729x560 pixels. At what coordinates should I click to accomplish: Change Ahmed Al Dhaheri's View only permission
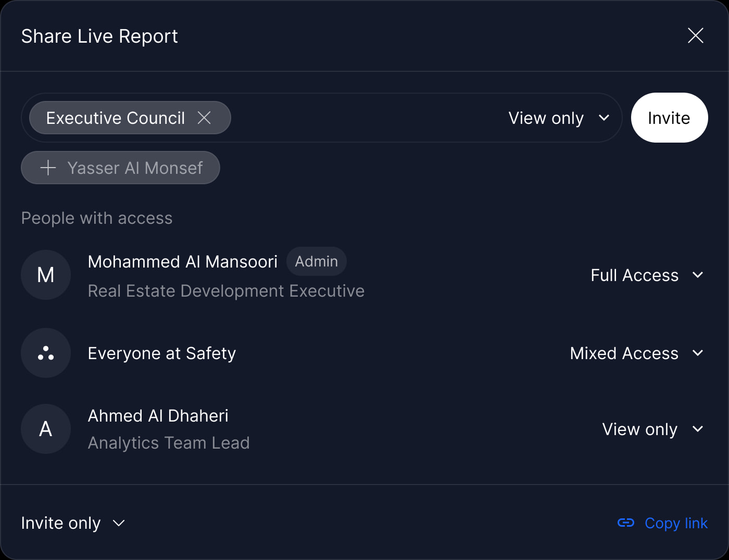click(x=653, y=429)
